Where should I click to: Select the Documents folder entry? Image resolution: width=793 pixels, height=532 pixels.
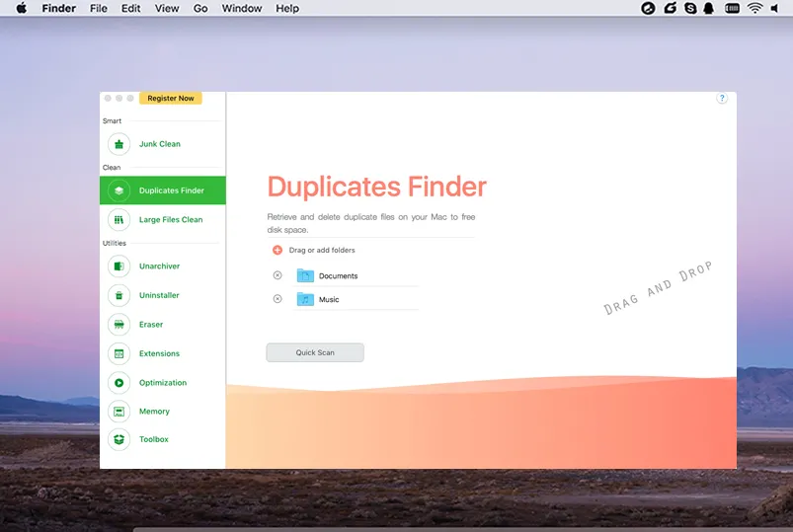coord(338,276)
